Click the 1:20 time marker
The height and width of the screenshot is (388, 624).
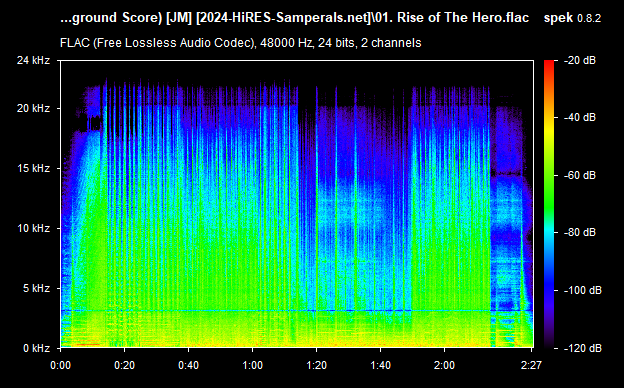(x=316, y=365)
